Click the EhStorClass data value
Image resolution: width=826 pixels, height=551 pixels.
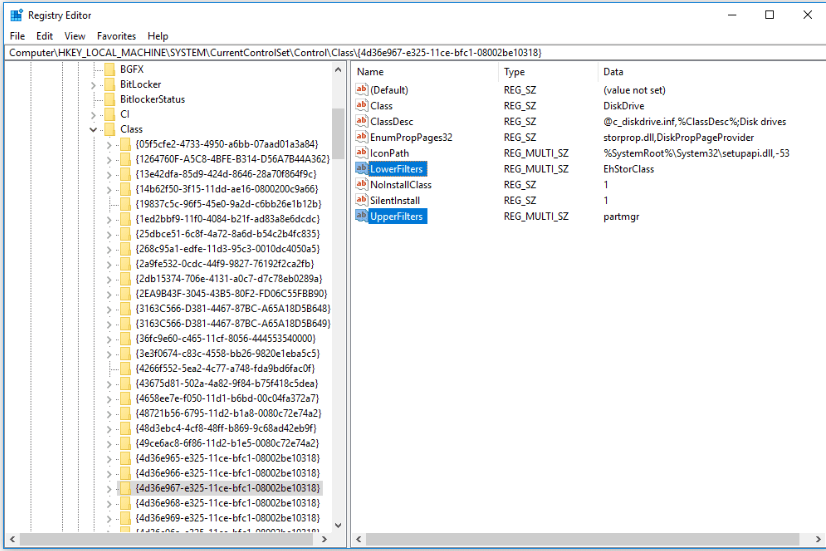pyautogui.click(x=628, y=169)
